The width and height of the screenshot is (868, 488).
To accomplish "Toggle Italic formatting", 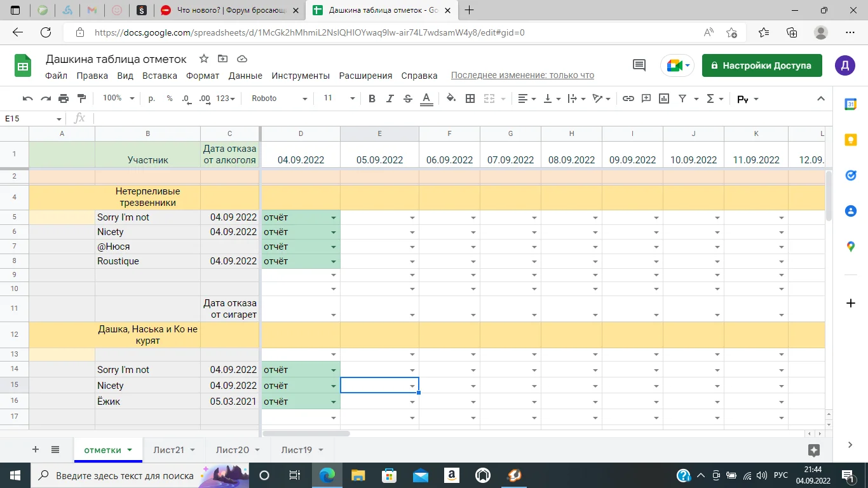I will point(390,98).
